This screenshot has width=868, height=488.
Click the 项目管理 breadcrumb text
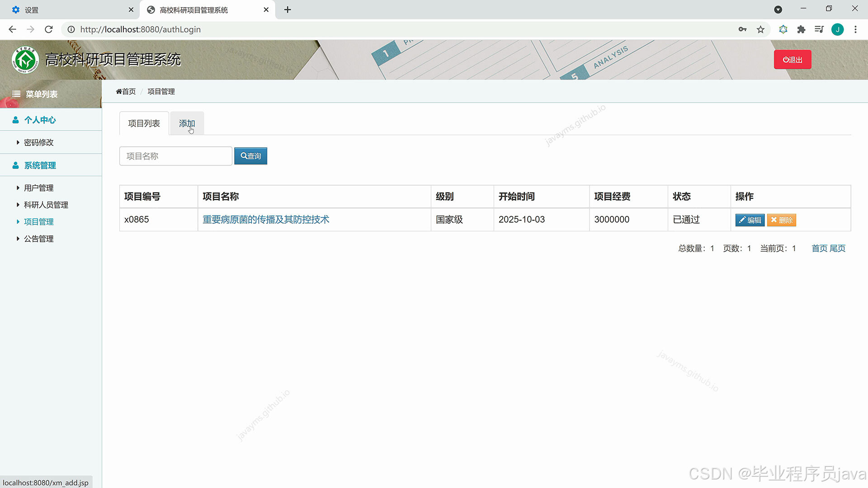point(161,91)
